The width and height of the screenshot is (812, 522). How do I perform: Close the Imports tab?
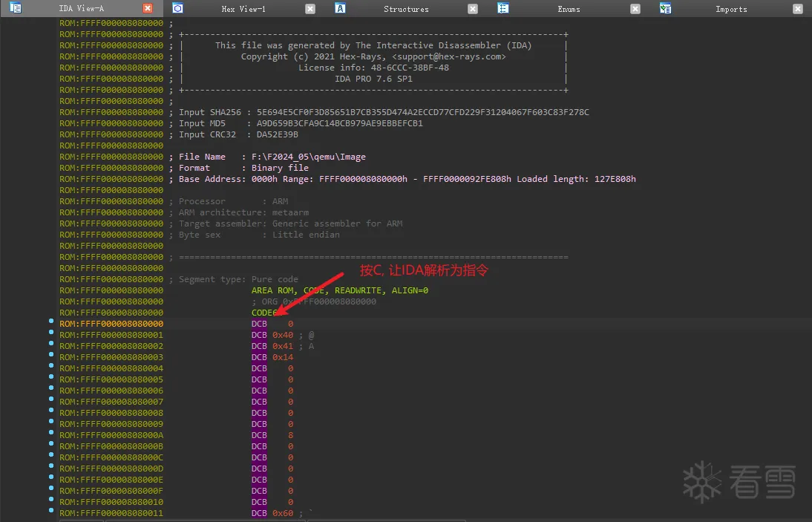pyautogui.click(x=798, y=9)
